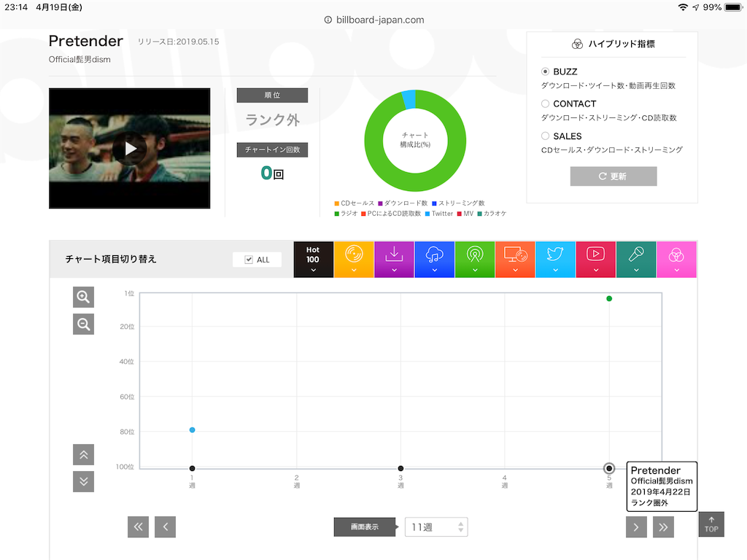Screen dimensions: 747x560
Task: Select the teal karaoke microphone icon
Action: coord(636,260)
